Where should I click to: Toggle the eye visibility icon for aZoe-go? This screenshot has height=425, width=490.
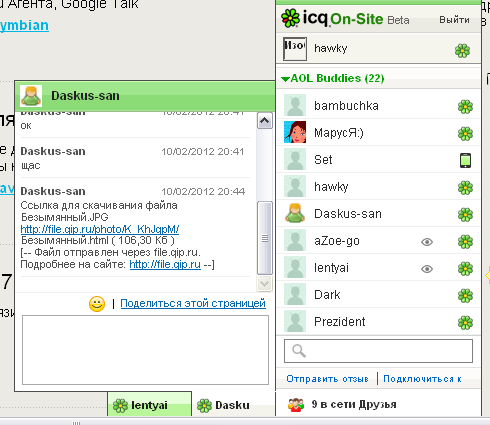(427, 242)
